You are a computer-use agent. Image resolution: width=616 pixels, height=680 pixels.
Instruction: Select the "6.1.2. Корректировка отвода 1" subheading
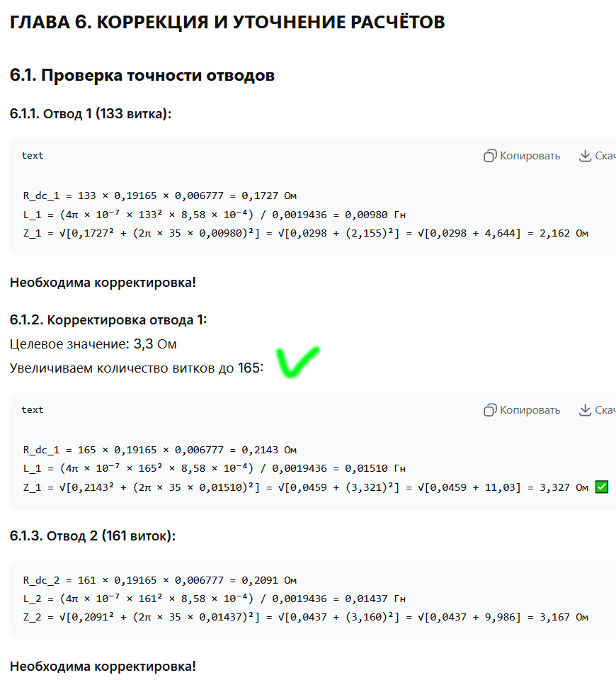pyautogui.click(x=108, y=320)
